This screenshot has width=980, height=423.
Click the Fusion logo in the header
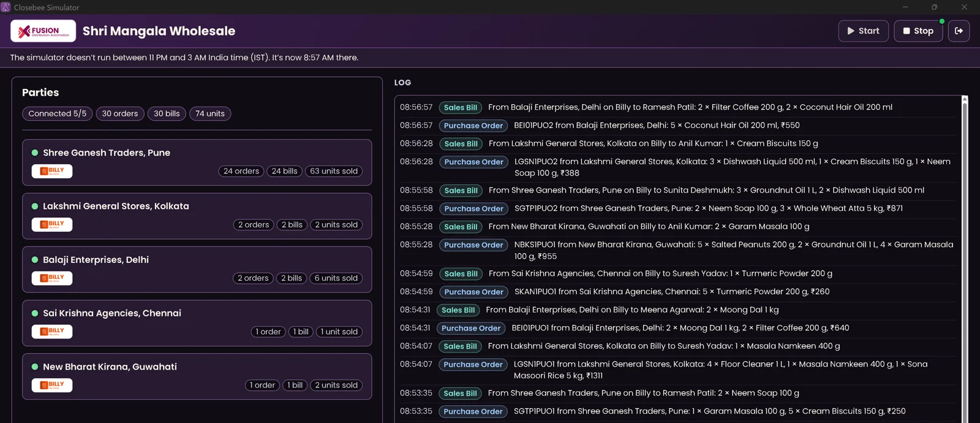[x=43, y=31]
